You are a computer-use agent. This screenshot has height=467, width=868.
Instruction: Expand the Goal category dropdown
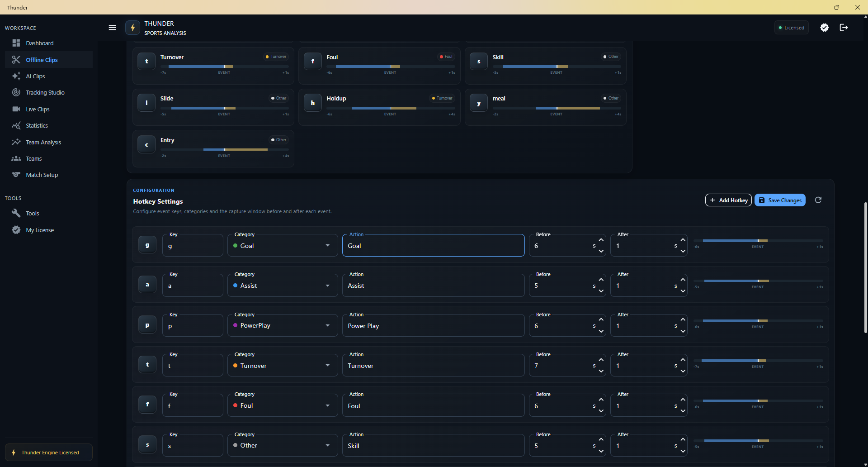click(x=283, y=245)
